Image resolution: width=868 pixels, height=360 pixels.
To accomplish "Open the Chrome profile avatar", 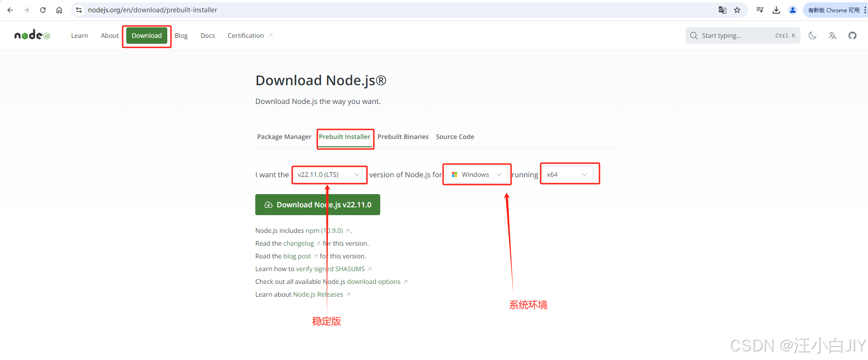I will point(793,10).
